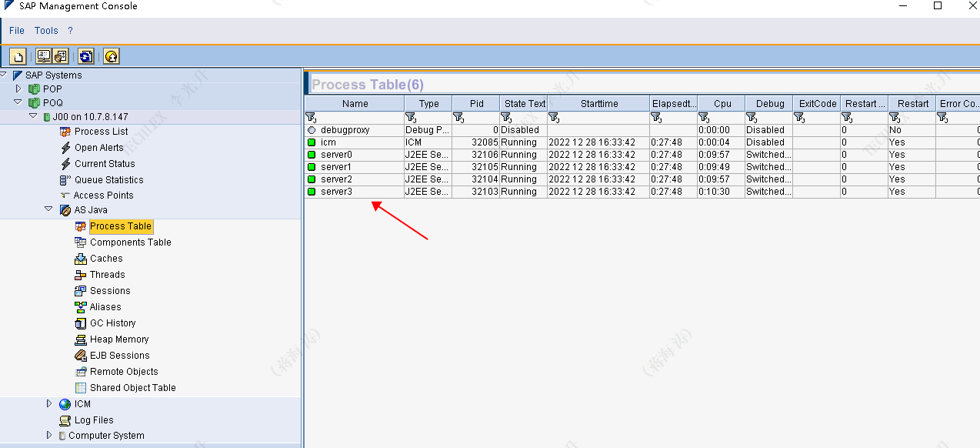Collapse the J00 on 10.7.8.147 node
This screenshot has height=448, width=980.
point(33,116)
